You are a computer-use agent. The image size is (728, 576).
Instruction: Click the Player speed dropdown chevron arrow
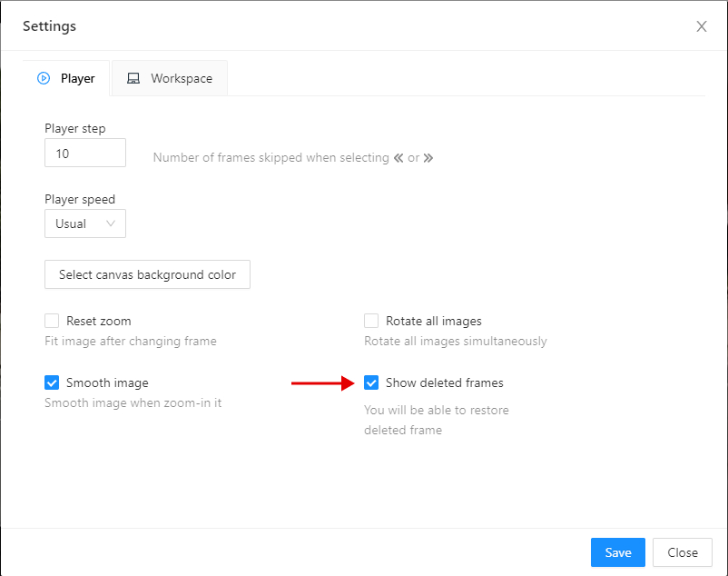click(112, 223)
